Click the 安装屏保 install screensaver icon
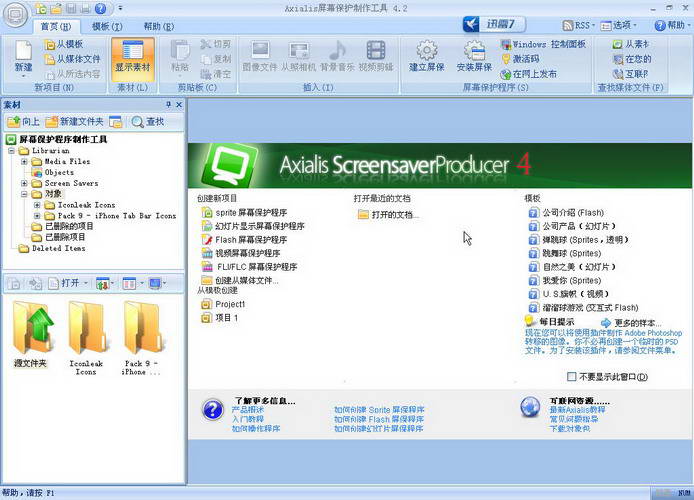This screenshot has height=500, width=694. click(x=474, y=50)
